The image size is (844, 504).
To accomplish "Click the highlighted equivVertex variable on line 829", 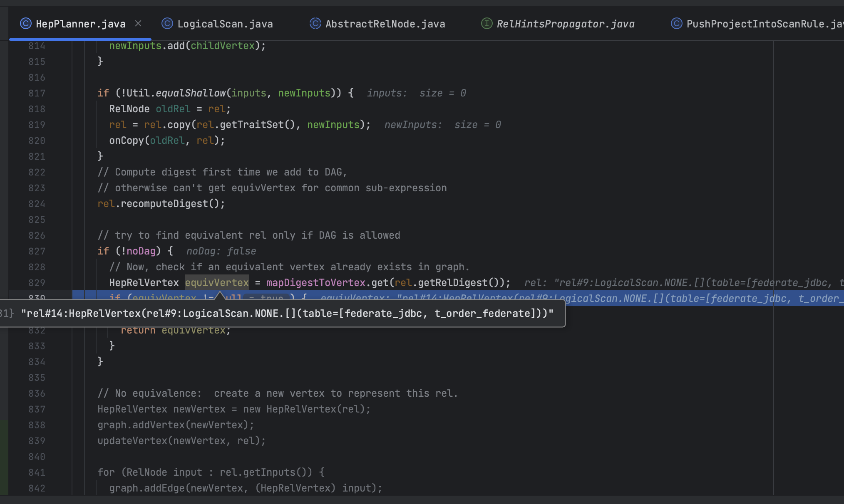I will pos(216,283).
